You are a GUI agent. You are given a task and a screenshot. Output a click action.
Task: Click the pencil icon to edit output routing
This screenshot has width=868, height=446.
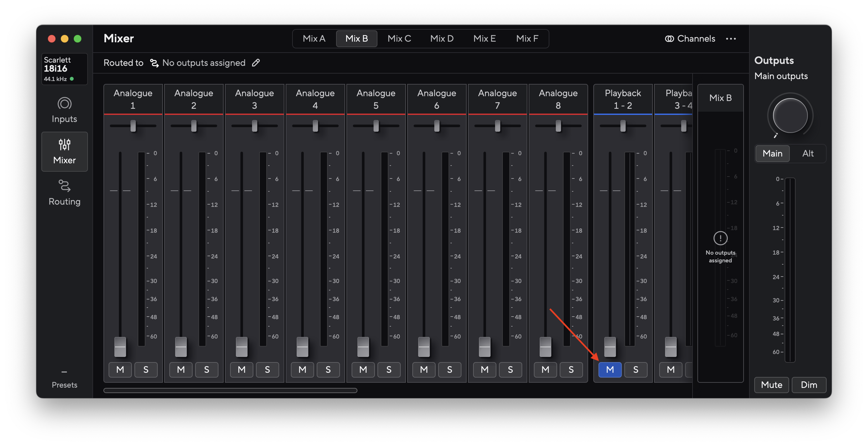click(256, 63)
